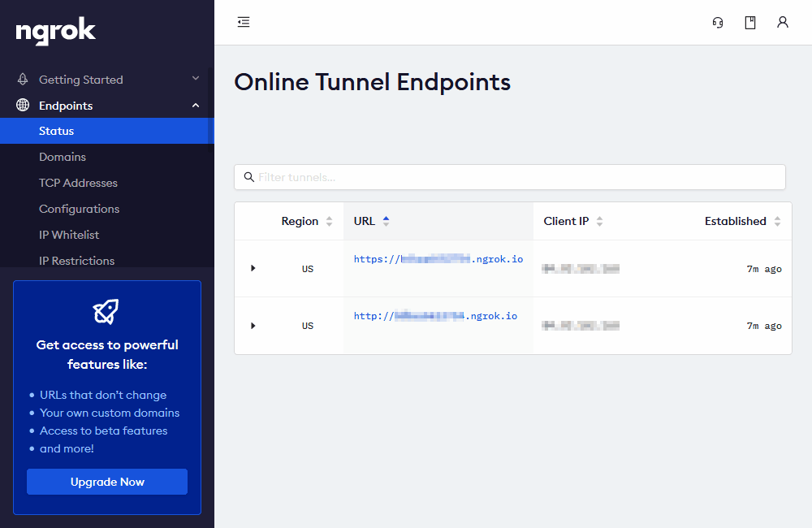812x528 pixels.
Task: Open documentation via the book icon
Action: 749,22
